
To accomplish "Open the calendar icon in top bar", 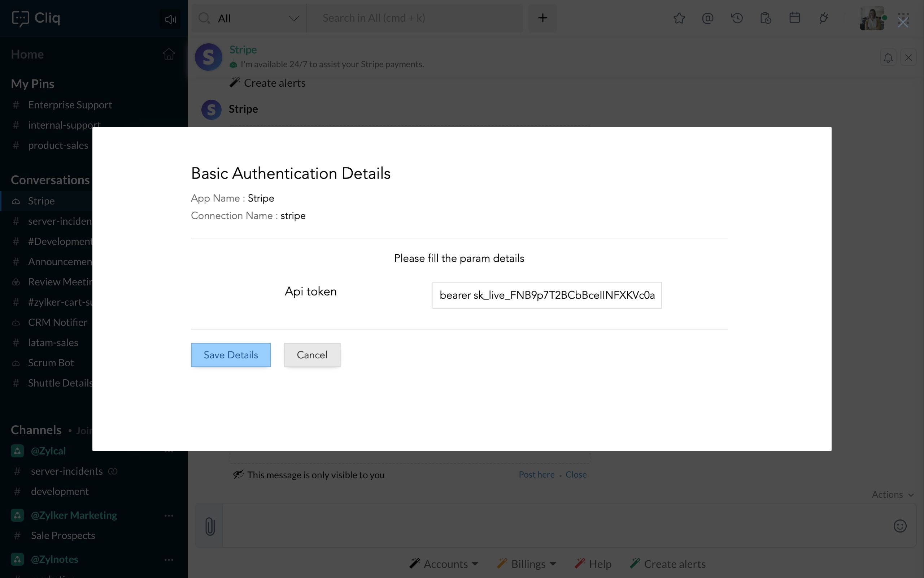I will pyautogui.click(x=794, y=18).
